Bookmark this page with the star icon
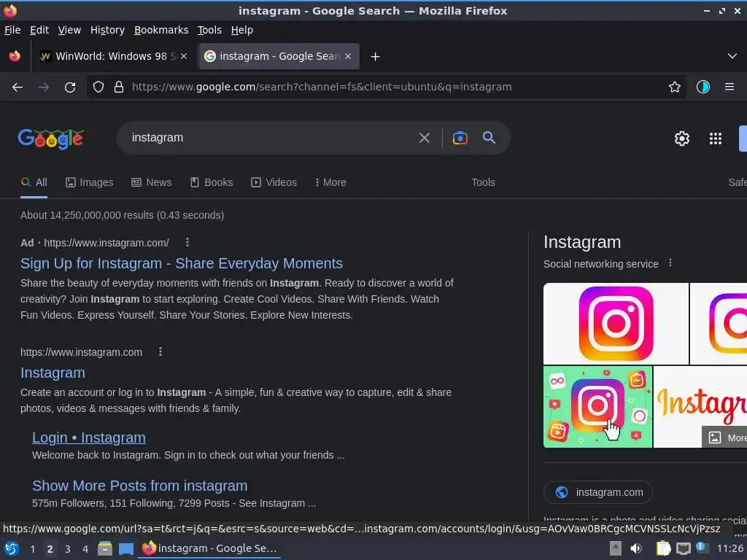This screenshot has height=560, width=747. click(x=674, y=87)
